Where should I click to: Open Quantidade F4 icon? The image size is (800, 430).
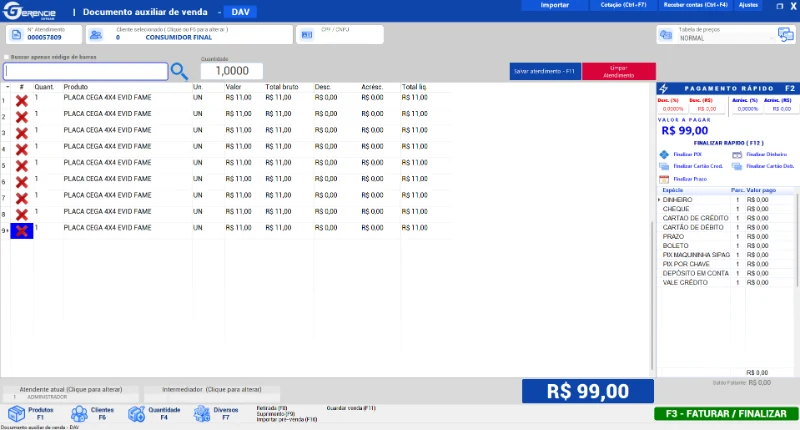pyautogui.click(x=137, y=414)
